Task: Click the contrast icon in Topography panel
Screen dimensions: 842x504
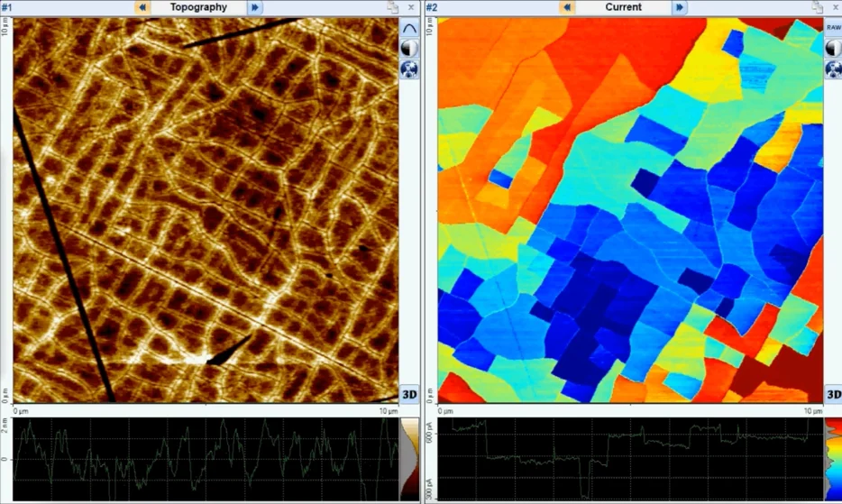Action: pos(409,49)
